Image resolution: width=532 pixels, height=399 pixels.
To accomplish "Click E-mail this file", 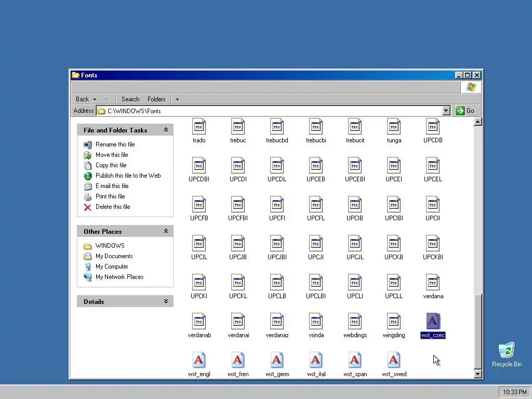I will point(112,186).
